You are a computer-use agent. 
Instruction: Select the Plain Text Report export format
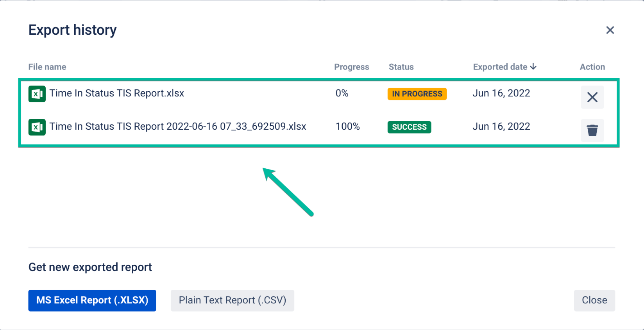232,300
